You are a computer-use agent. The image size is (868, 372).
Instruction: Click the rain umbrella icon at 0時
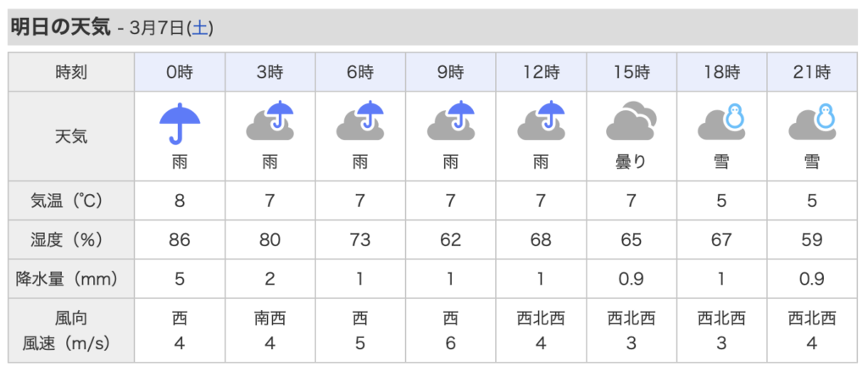coord(180,123)
